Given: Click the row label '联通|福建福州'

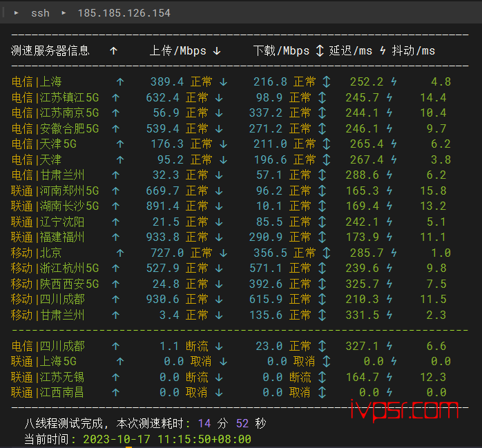Looking at the screenshot, I should coord(48,237).
